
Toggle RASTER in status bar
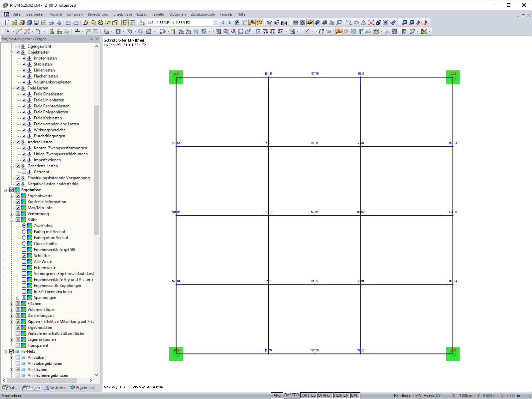(292, 395)
